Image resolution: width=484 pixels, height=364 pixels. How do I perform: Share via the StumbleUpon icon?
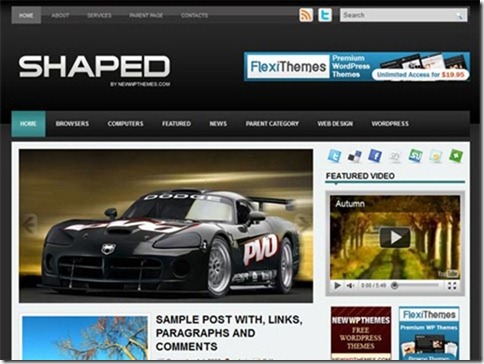point(416,156)
